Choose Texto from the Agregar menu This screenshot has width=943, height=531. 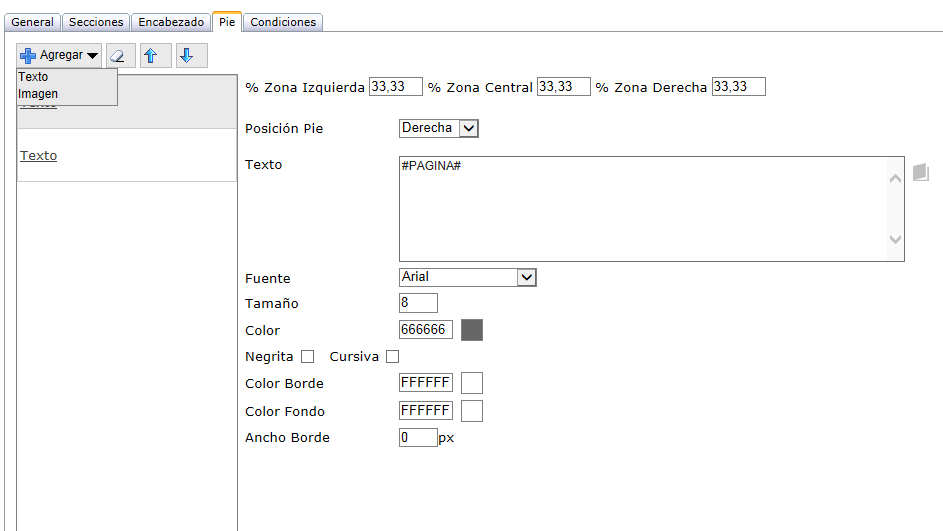[x=33, y=77]
